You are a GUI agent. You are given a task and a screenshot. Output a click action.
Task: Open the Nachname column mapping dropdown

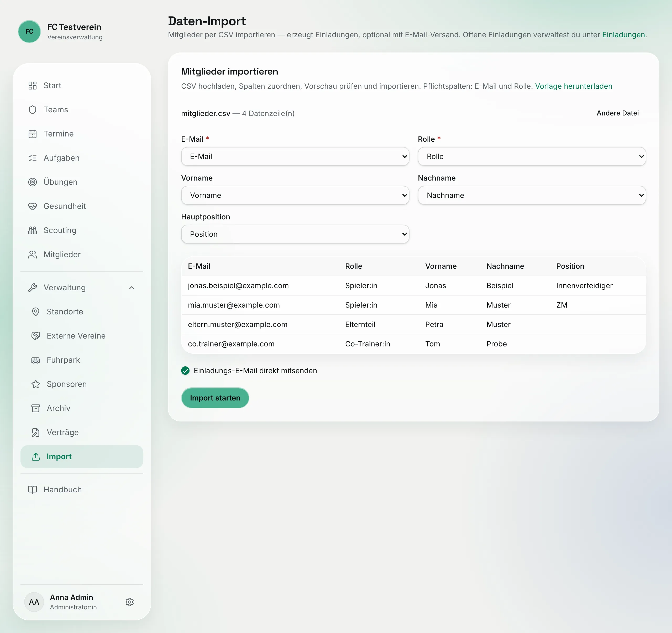click(532, 195)
